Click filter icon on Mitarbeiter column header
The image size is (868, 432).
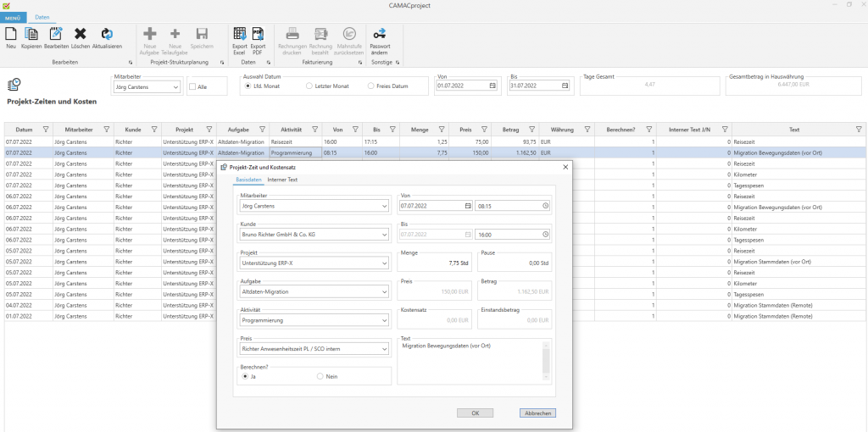tap(107, 130)
